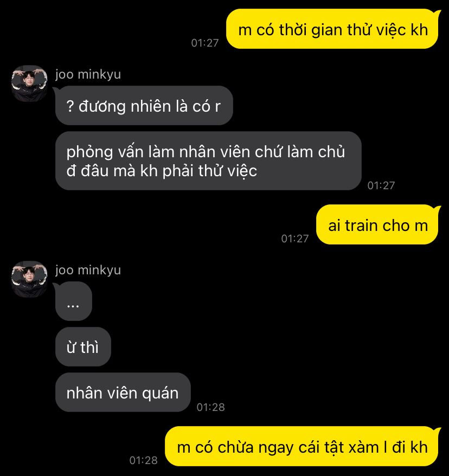The height and width of the screenshot is (476, 449).
Task: Select message 'nhân viên quán'
Action: [x=123, y=392]
